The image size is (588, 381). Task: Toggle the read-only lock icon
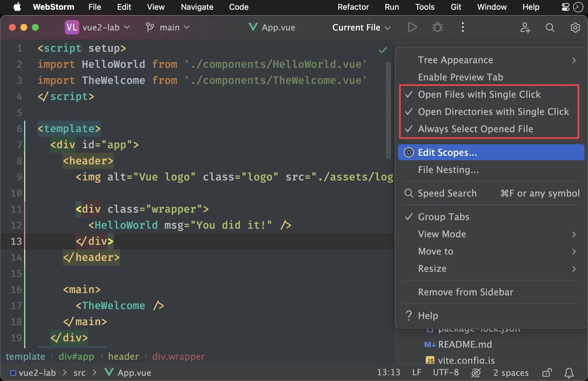(547, 373)
